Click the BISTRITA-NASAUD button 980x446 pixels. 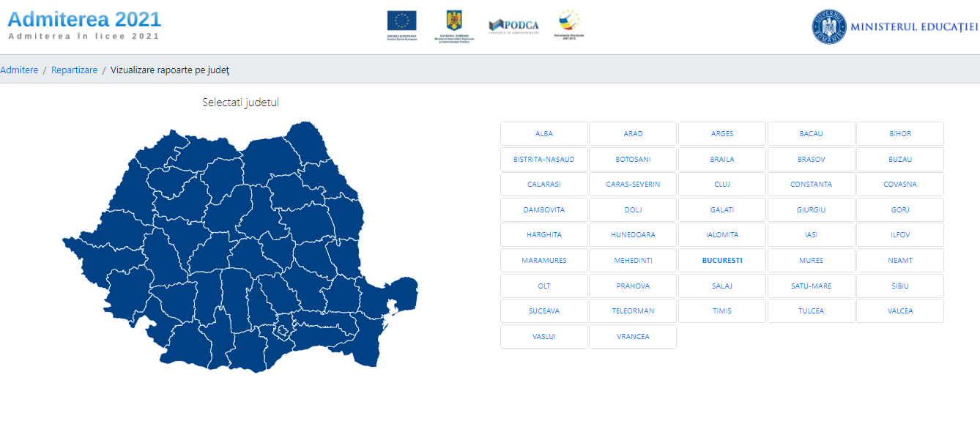coord(543,159)
